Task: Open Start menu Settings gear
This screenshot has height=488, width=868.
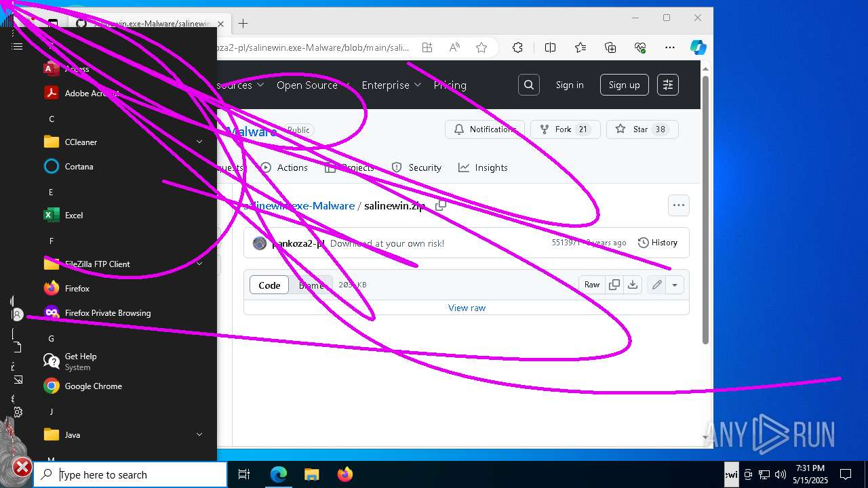Action: 18,412
